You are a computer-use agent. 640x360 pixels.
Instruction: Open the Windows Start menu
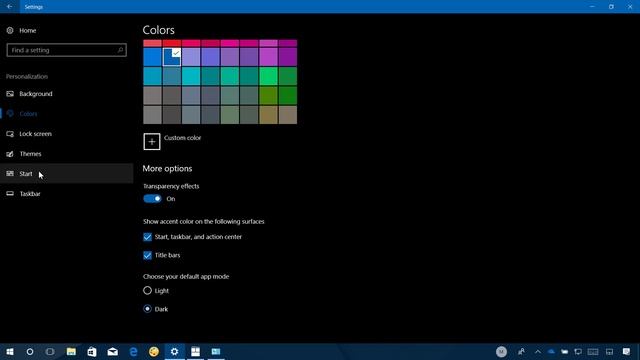pyautogui.click(x=10, y=351)
